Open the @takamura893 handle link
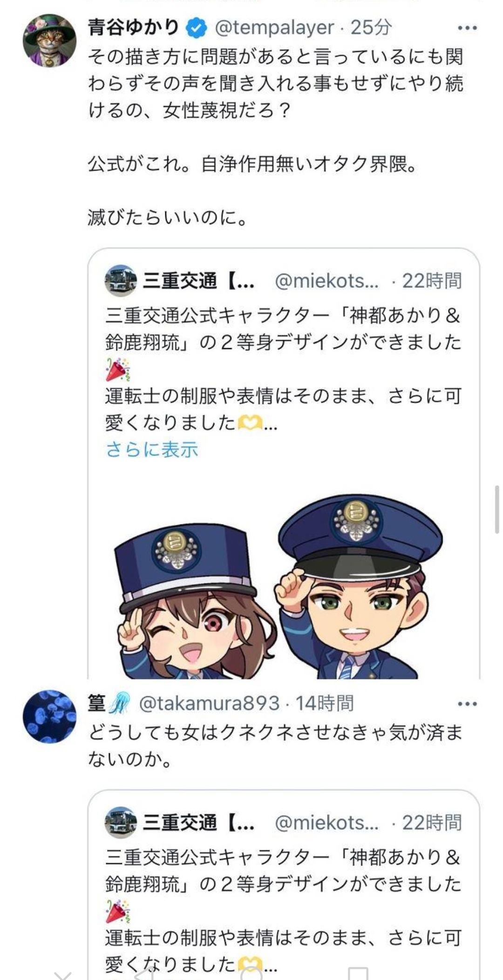Screen dimensions: 503x980 click(209, 703)
